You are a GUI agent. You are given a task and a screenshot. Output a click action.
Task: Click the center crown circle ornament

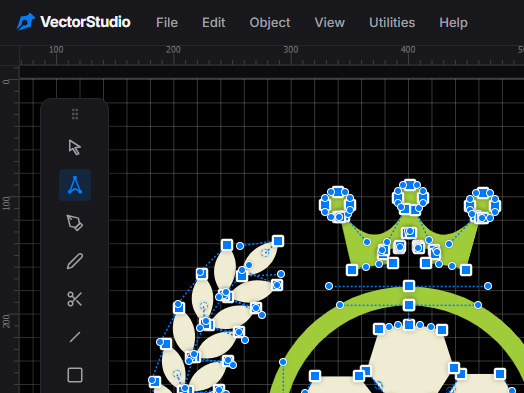[410, 197]
